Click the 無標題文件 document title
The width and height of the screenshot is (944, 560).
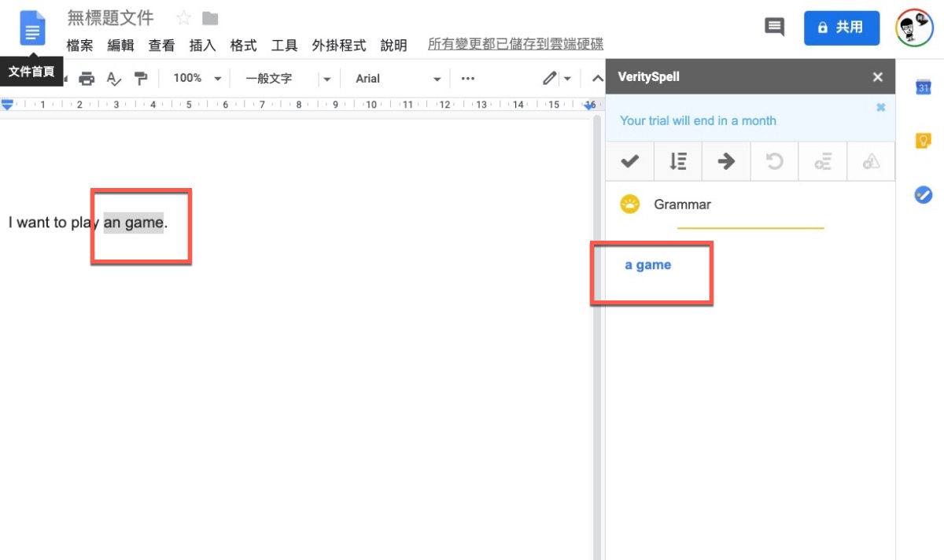point(111,18)
